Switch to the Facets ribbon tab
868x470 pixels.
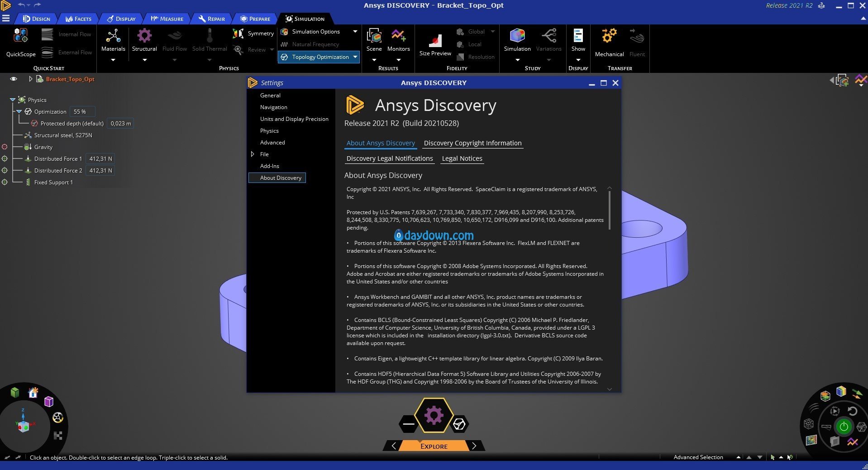(79, 19)
